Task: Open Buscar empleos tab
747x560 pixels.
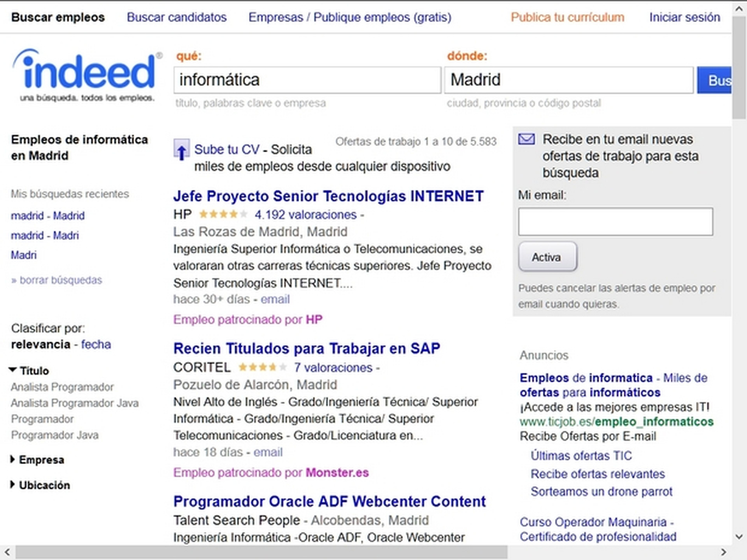Action: coord(58,17)
